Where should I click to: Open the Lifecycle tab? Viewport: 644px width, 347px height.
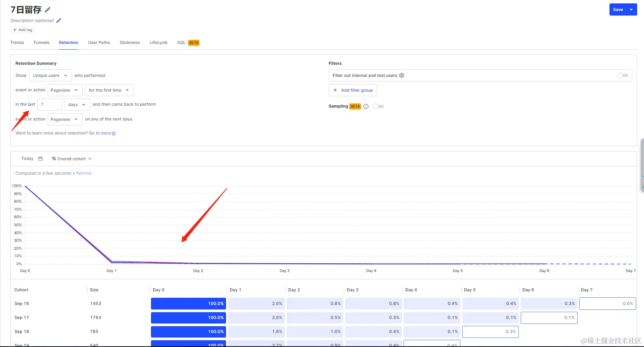click(x=159, y=42)
